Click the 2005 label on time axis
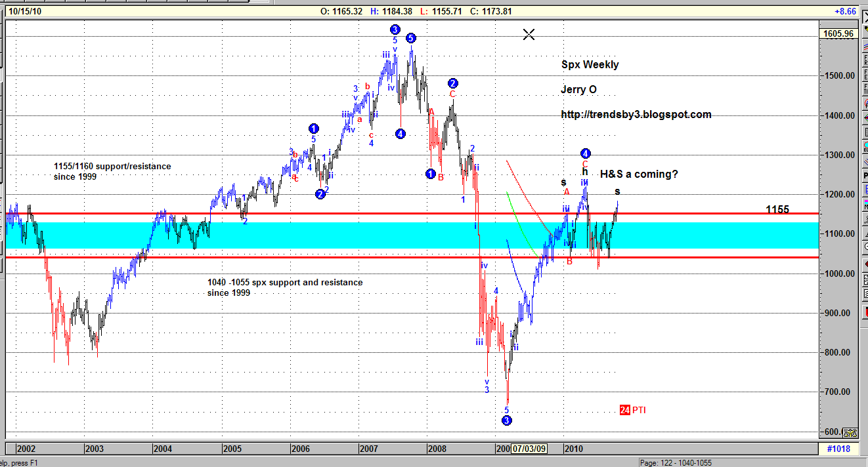The image size is (868, 467). pos(232,449)
